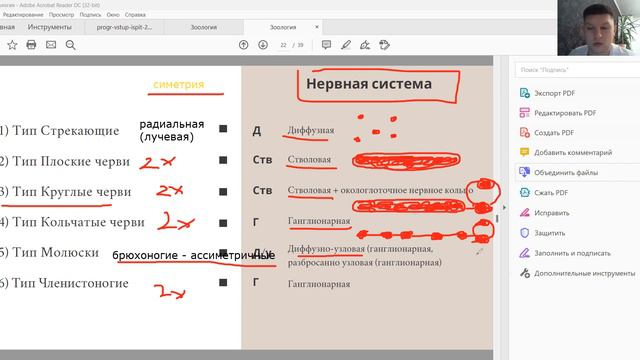Open the sign document pen tool
The height and width of the screenshot is (360, 640).
[365, 45]
